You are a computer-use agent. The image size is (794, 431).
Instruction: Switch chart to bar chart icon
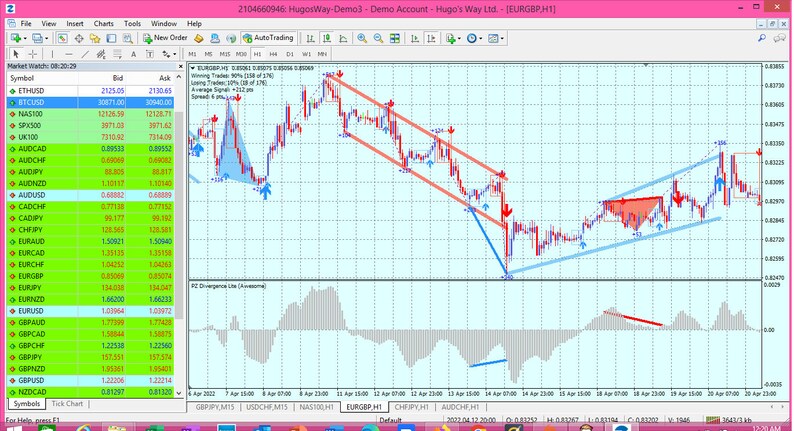(310, 38)
